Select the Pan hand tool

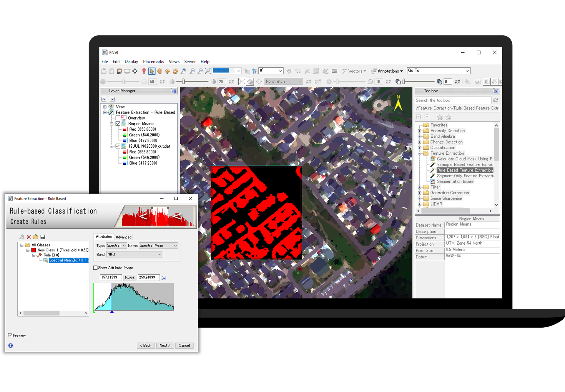coord(159,71)
